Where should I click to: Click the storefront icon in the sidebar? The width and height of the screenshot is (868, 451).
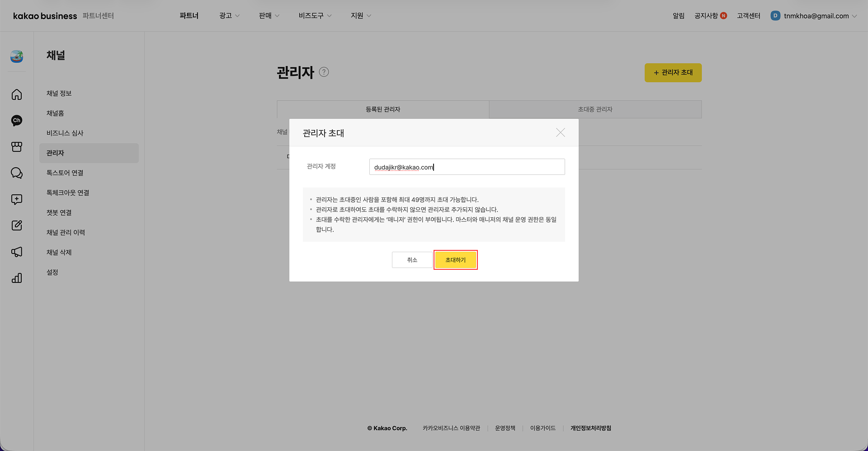click(x=17, y=146)
